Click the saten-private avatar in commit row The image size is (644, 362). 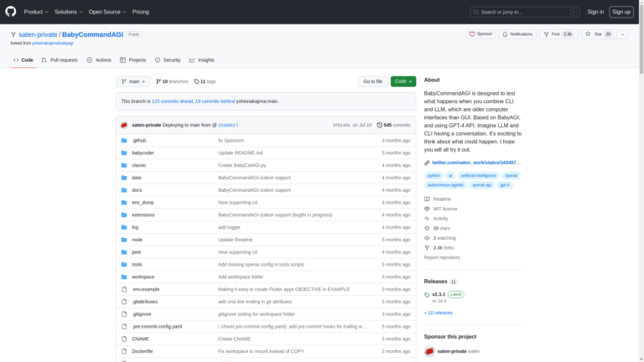[x=124, y=125]
